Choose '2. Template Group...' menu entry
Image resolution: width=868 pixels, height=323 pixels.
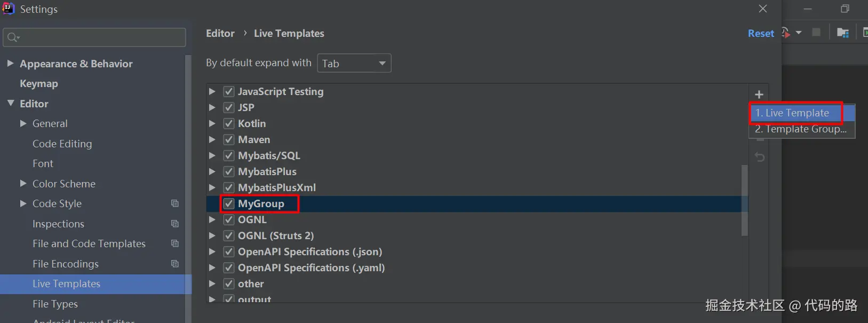[800, 129]
